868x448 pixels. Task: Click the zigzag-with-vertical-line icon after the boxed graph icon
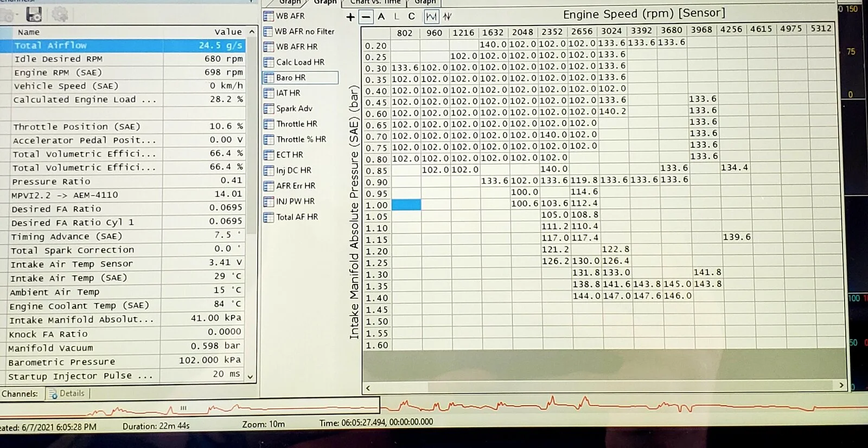[x=447, y=17]
